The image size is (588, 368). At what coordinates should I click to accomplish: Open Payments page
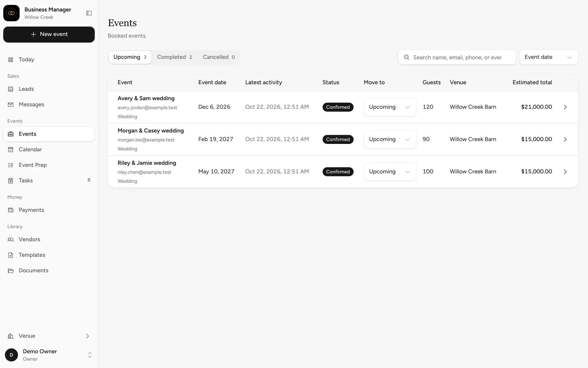point(49,210)
